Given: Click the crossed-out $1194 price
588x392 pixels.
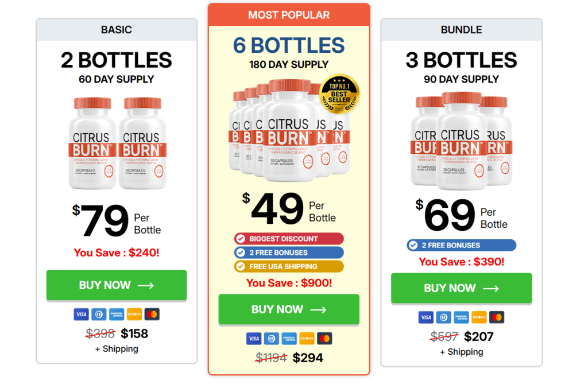Looking at the screenshot, I should [x=270, y=357].
